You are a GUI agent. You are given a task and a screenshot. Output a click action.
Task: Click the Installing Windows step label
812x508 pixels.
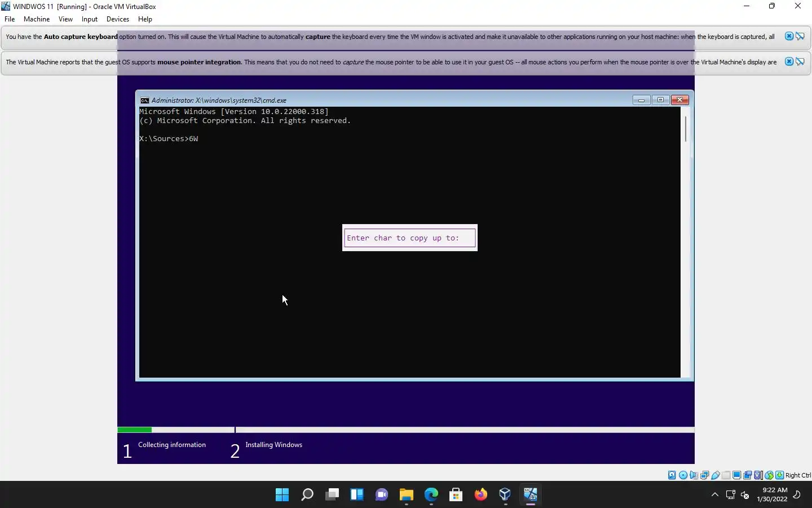[x=274, y=445]
